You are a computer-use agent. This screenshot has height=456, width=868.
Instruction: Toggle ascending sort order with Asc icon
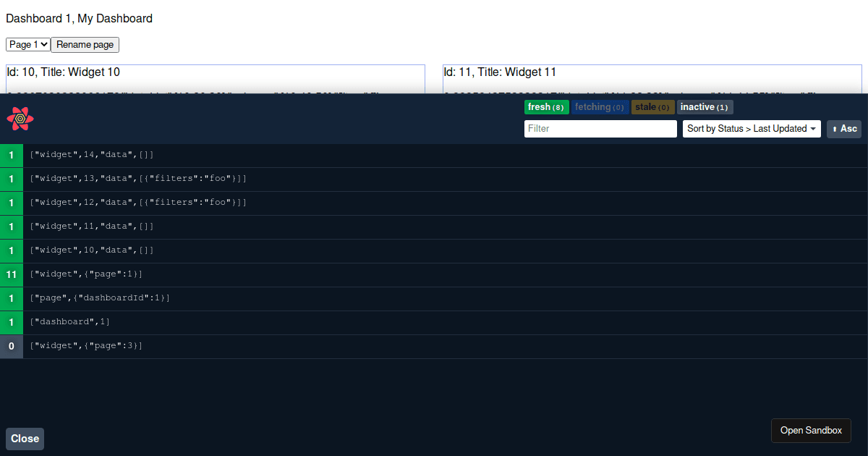click(x=845, y=128)
